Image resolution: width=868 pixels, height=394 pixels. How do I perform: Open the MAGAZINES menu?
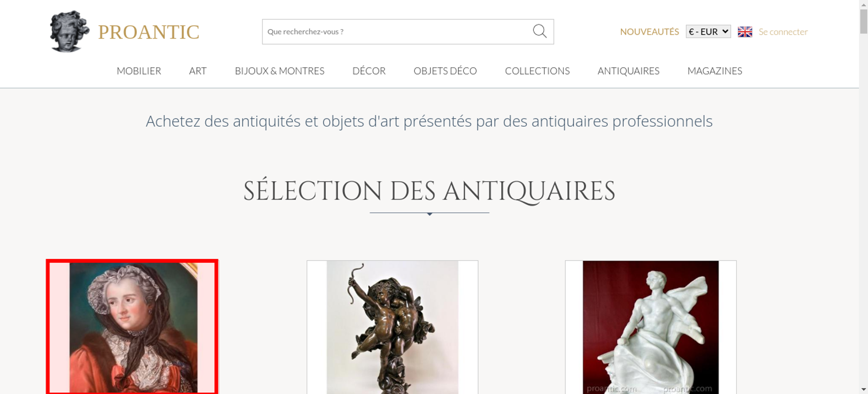point(715,71)
